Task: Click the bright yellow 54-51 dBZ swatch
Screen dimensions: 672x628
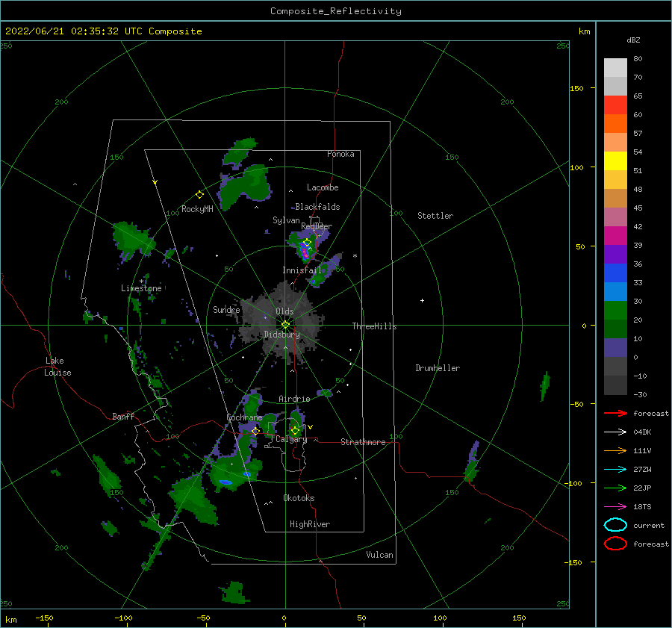Action: pyautogui.click(x=615, y=161)
